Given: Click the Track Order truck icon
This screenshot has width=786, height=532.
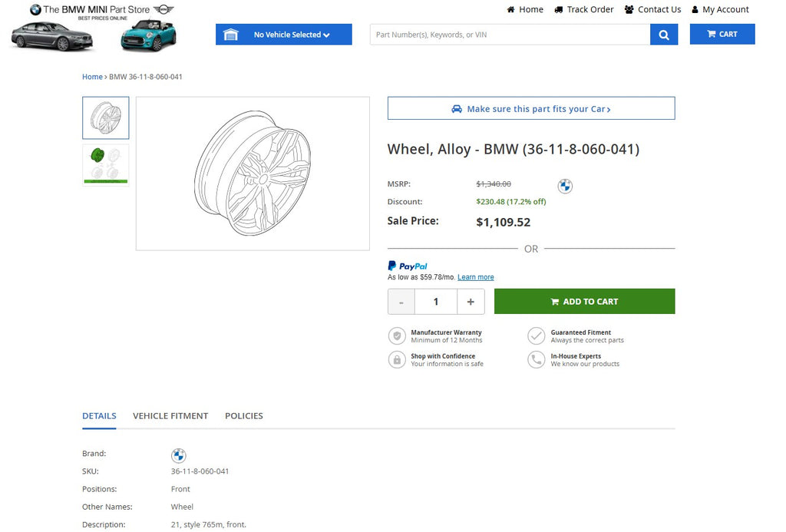Looking at the screenshot, I should (559, 9).
